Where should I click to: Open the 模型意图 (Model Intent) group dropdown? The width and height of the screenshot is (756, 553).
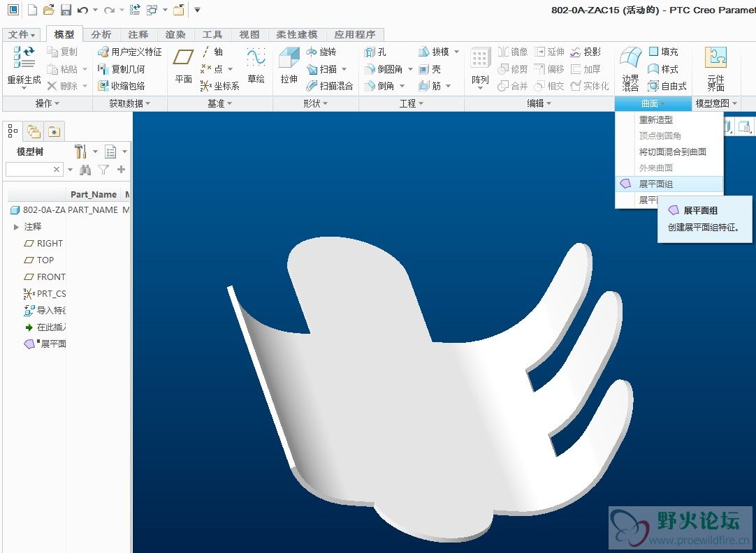click(716, 103)
